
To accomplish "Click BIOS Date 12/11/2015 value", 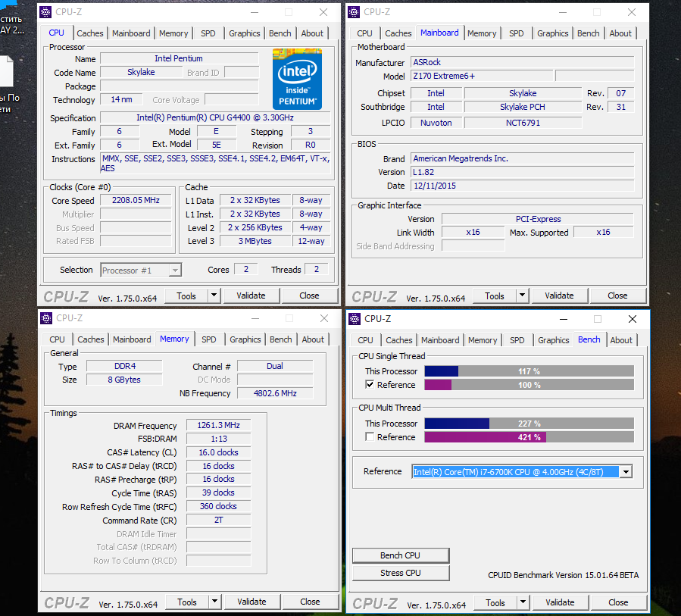I will tap(523, 186).
